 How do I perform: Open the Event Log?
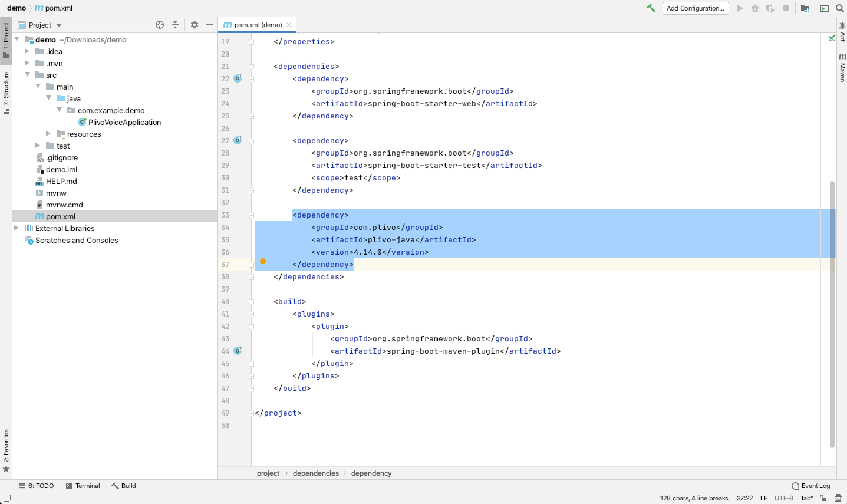click(811, 486)
